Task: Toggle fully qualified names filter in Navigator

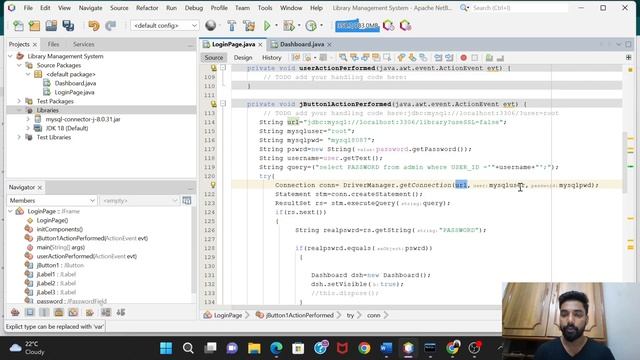Action: 90,312
